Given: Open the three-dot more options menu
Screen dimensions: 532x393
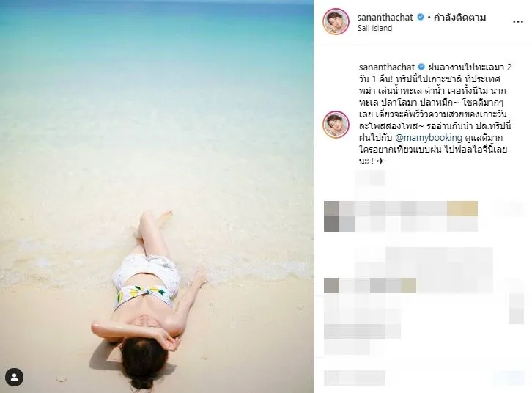Looking at the screenshot, I should (517, 22).
